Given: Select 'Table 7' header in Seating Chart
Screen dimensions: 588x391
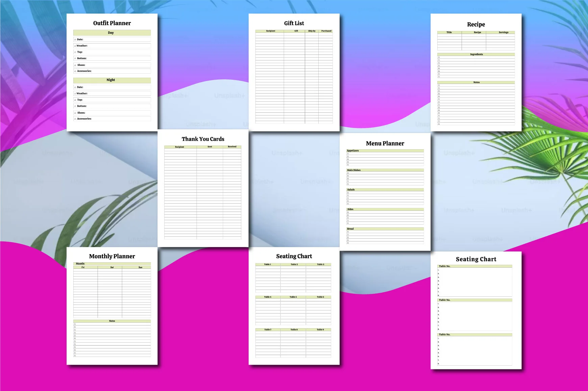Looking at the screenshot, I should click(x=268, y=330).
